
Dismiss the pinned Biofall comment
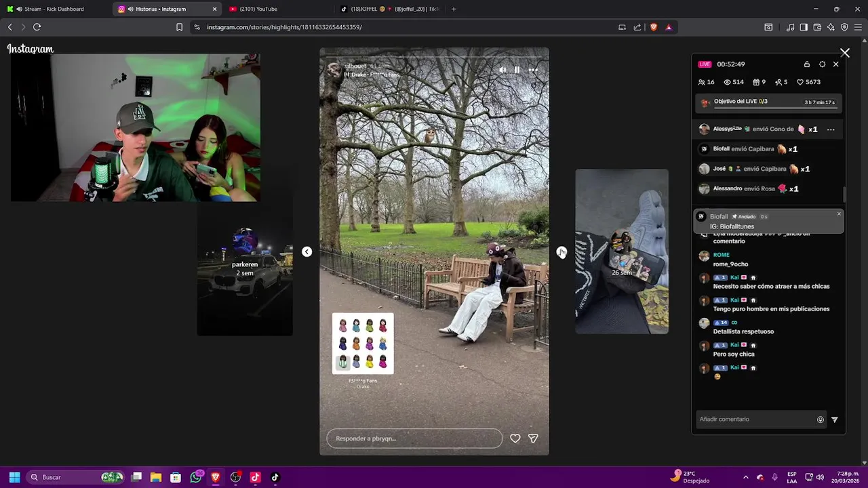[x=839, y=213]
